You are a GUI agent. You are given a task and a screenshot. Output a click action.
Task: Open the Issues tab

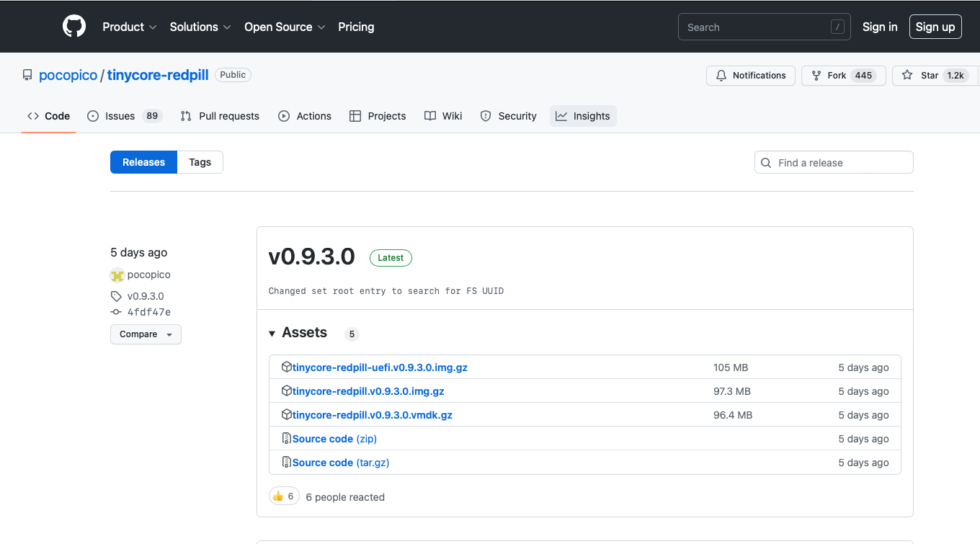pos(120,116)
